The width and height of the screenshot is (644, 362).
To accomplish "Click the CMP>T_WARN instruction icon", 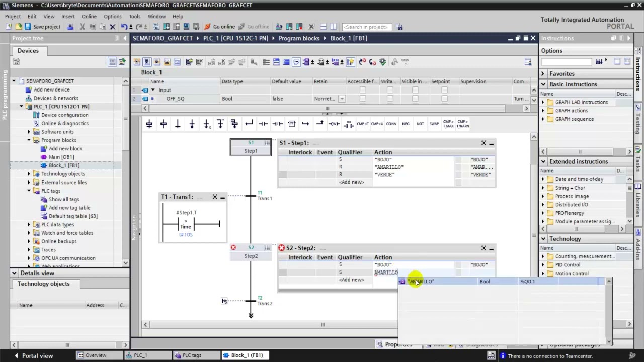I will 462,124.
